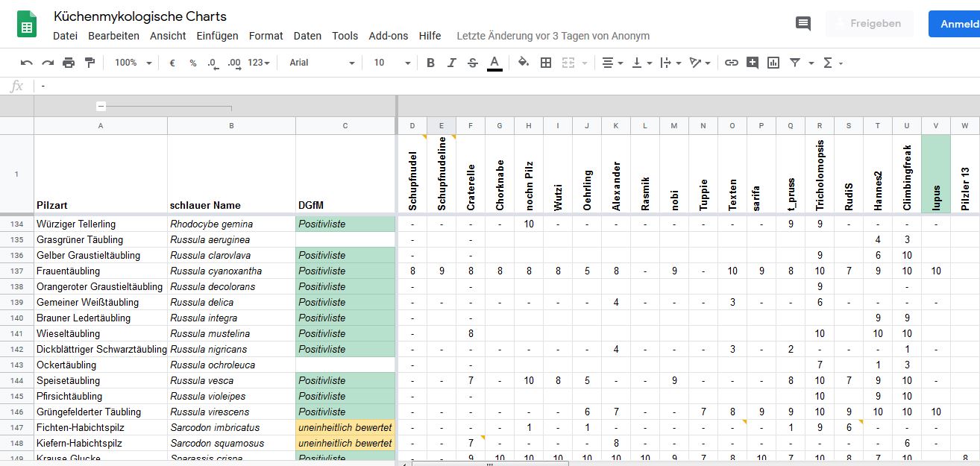Click the insert chart icon
The image size is (980, 466).
point(773,63)
